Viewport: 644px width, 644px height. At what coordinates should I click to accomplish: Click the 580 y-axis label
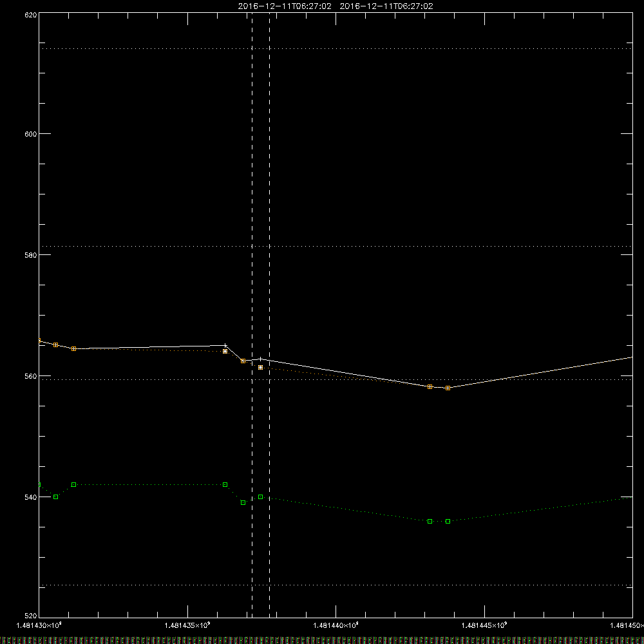tap(32, 255)
